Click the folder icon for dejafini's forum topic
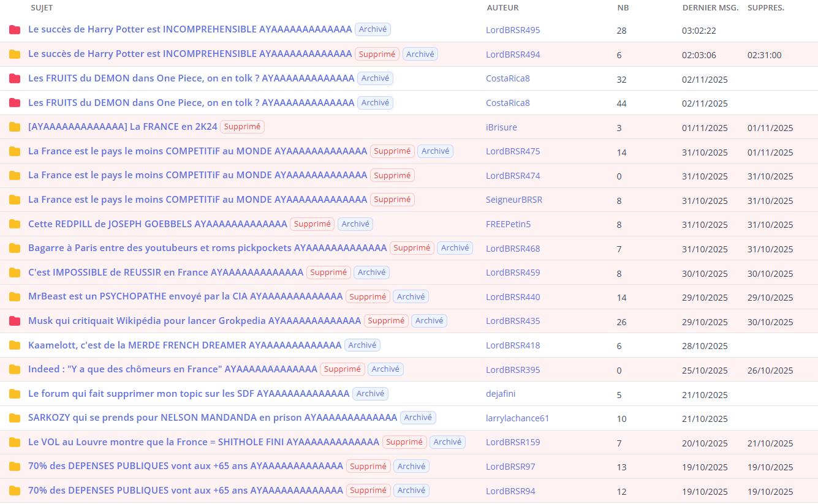This screenshot has width=818, height=504. click(x=15, y=394)
